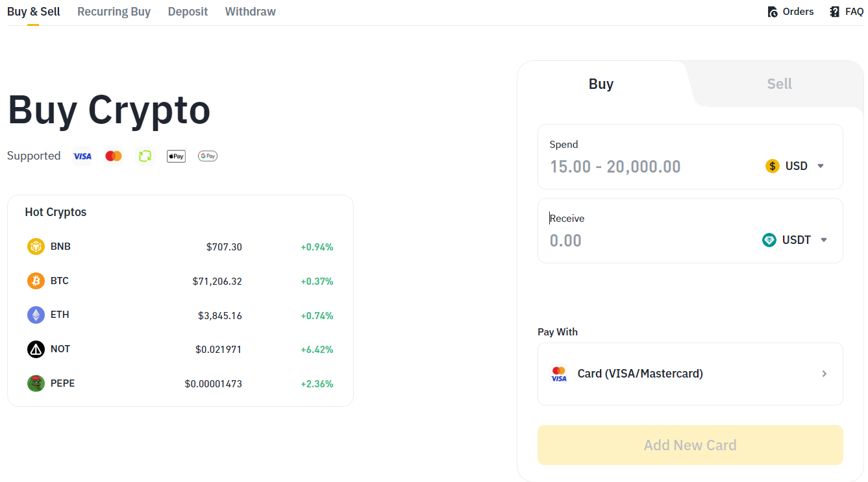
Task: Click the Bitcoin BTC icon
Action: [36, 281]
